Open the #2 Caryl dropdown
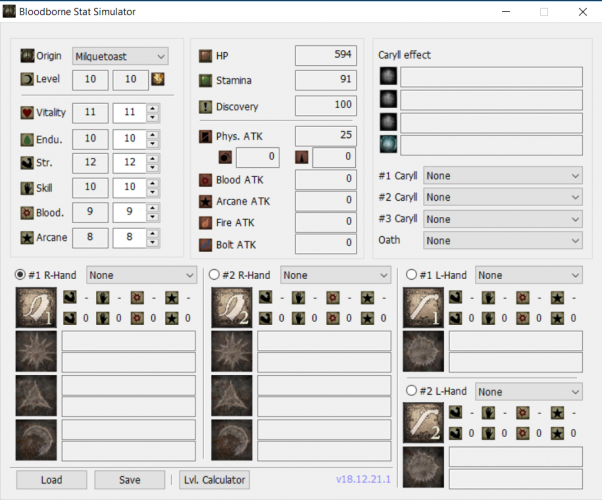The image size is (602, 500). coord(503,197)
